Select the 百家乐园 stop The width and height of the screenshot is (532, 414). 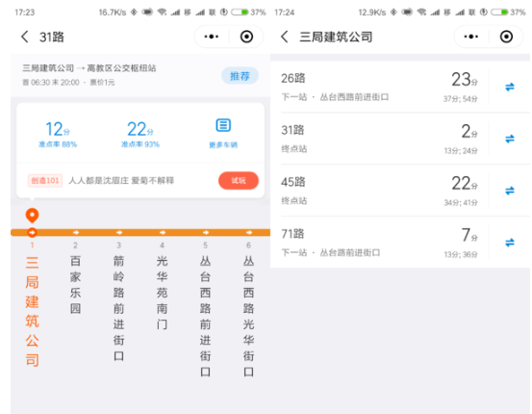tap(75, 285)
